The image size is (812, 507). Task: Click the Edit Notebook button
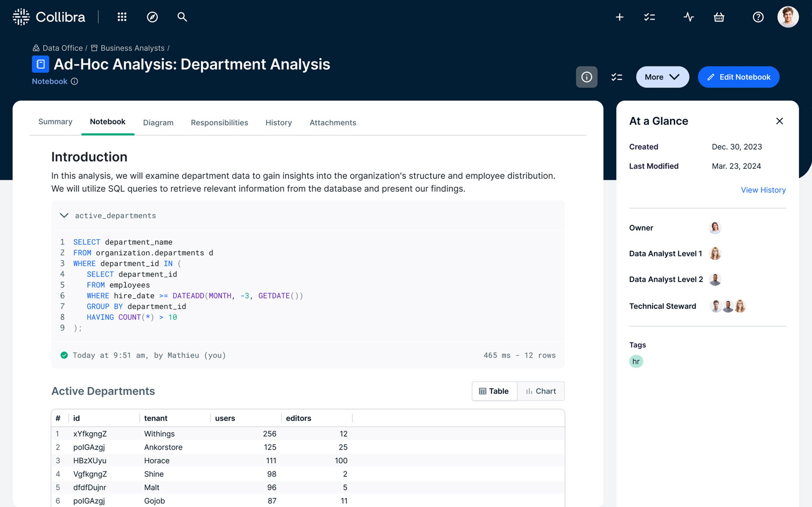point(738,77)
